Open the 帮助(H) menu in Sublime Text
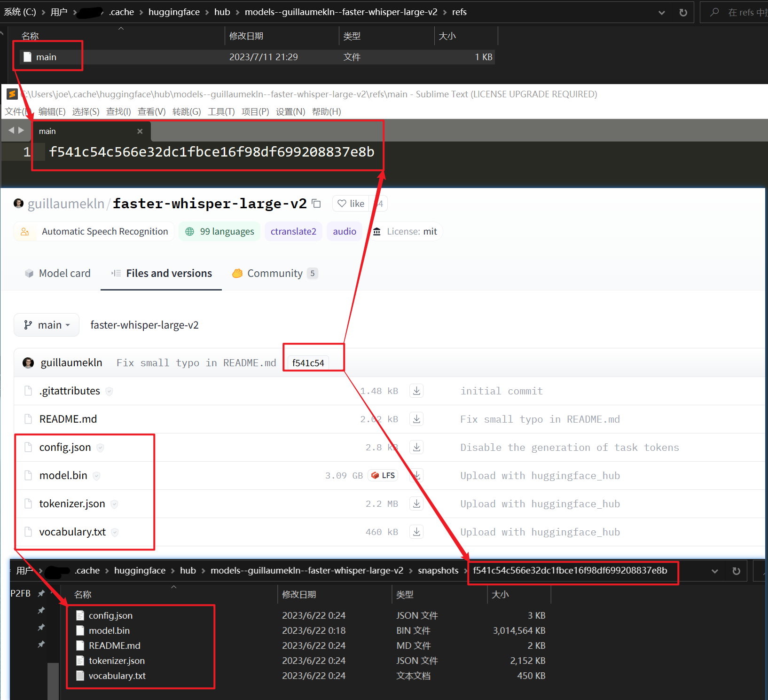The height and width of the screenshot is (700, 768). 326,111
